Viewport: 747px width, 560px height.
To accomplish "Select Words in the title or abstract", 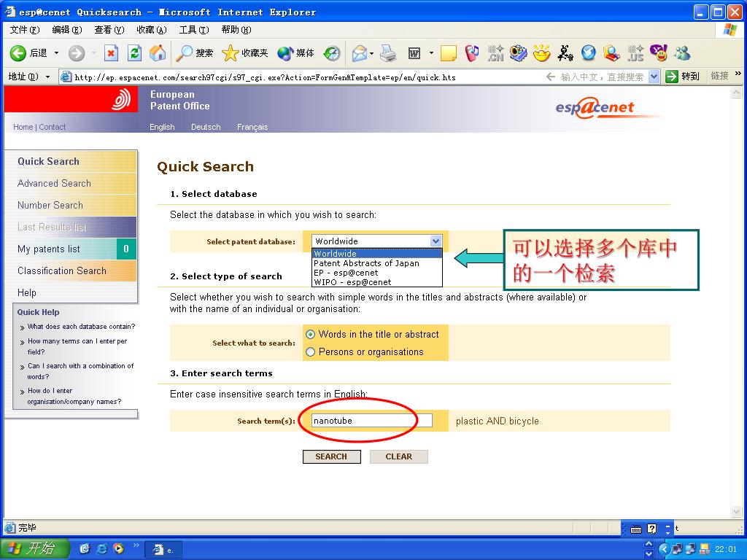I will pos(311,334).
